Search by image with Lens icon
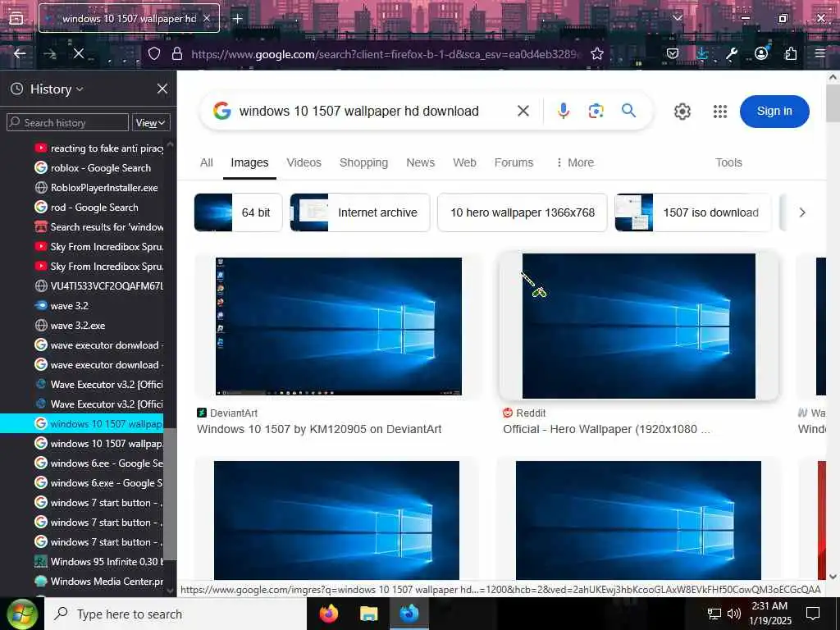 point(596,111)
